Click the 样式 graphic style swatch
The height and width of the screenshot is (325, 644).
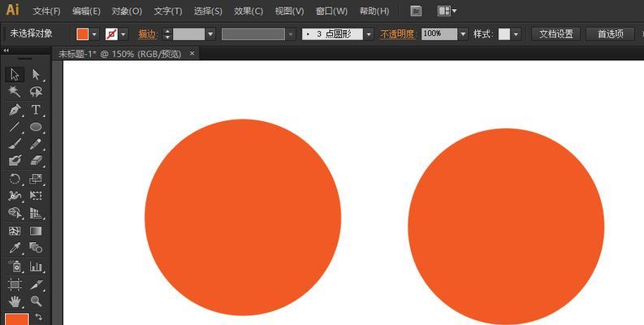click(x=504, y=34)
